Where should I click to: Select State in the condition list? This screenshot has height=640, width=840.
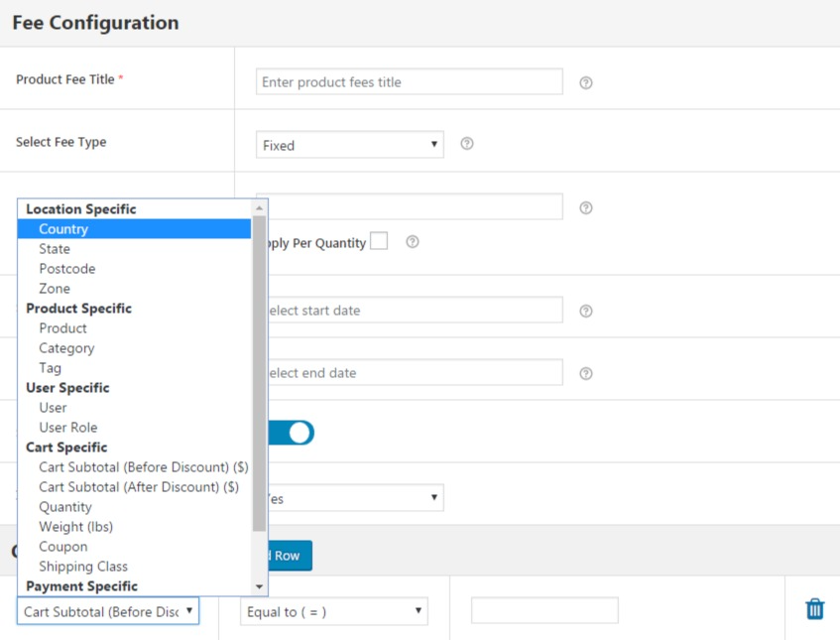(x=134, y=249)
